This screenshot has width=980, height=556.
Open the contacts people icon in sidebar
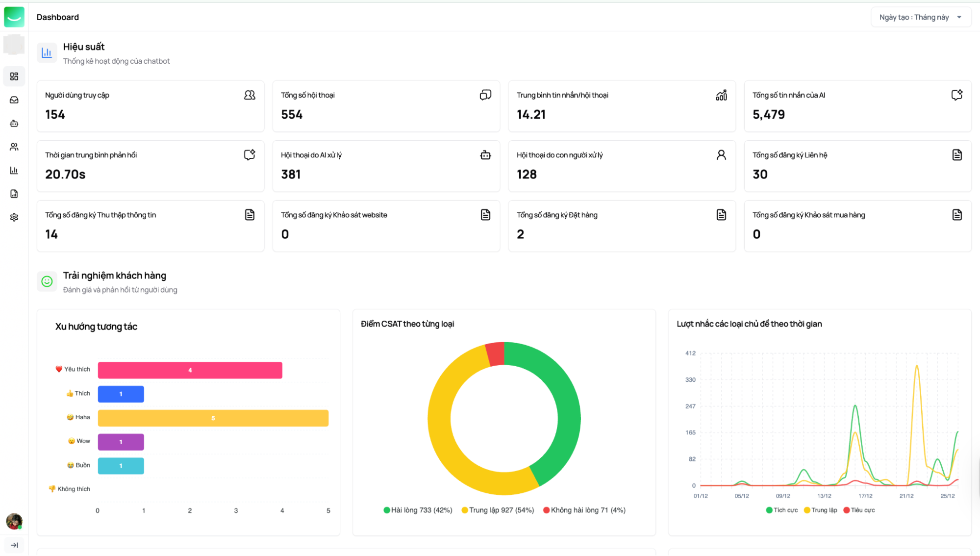(14, 147)
